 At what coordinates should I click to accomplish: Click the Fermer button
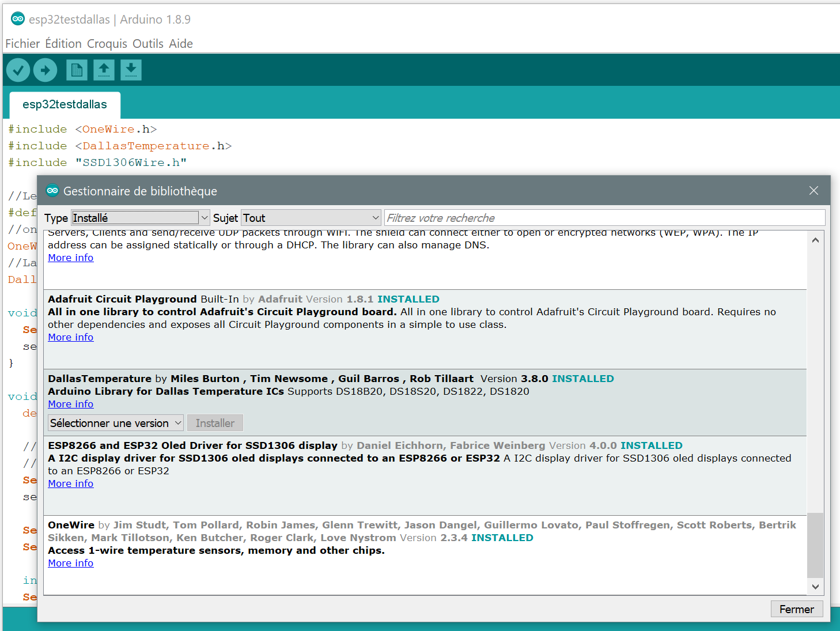coord(797,609)
